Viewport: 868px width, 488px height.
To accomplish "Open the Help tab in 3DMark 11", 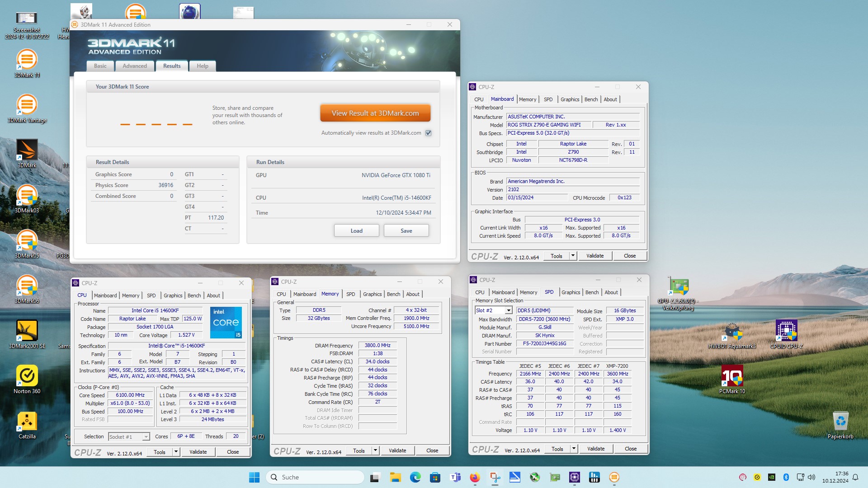I will tap(203, 66).
